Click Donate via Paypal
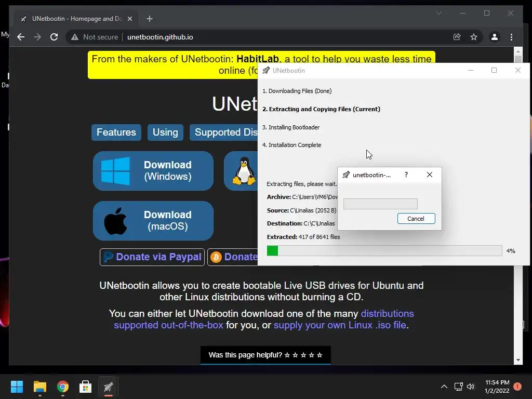 click(152, 257)
